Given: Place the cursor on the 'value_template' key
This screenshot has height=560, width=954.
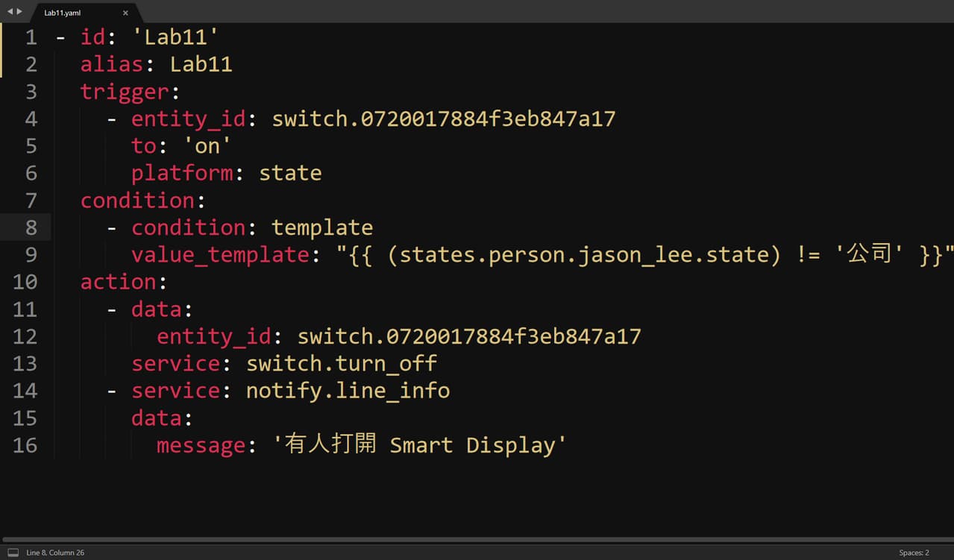Looking at the screenshot, I should coord(220,255).
